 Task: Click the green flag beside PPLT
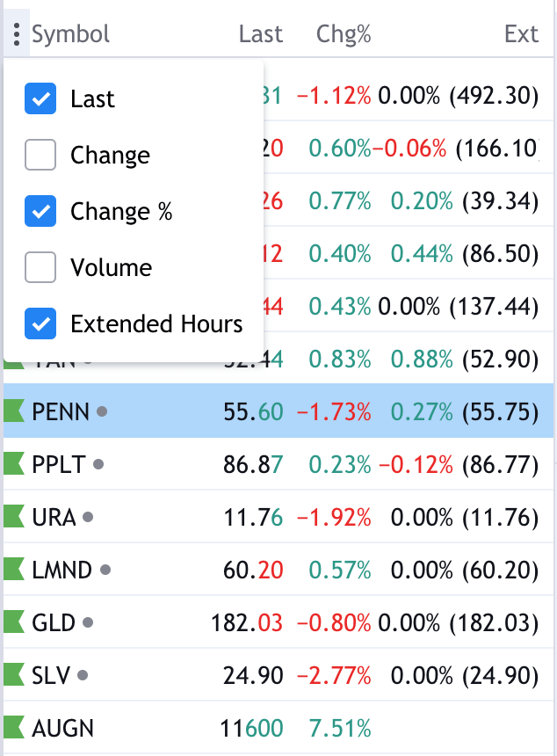pos(14,464)
